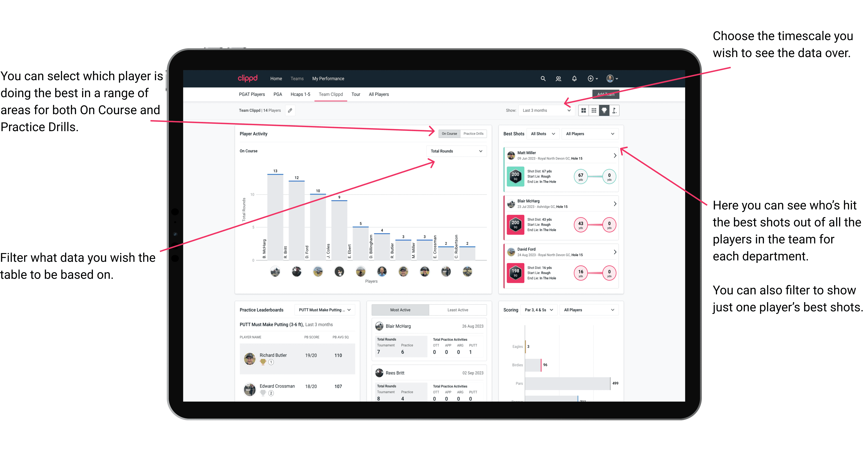The height and width of the screenshot is (467, 868).
Task: Click the search icon in navbar
Action: 543,78
